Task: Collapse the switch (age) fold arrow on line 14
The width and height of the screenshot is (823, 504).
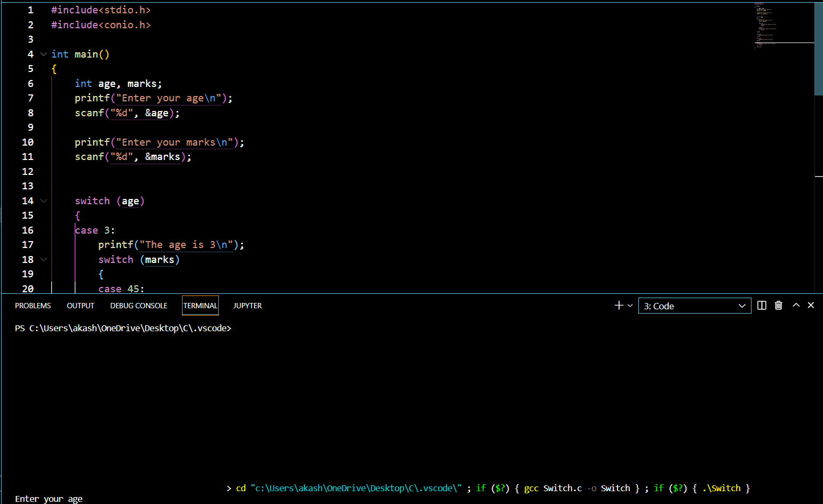Action: point(44,201)
